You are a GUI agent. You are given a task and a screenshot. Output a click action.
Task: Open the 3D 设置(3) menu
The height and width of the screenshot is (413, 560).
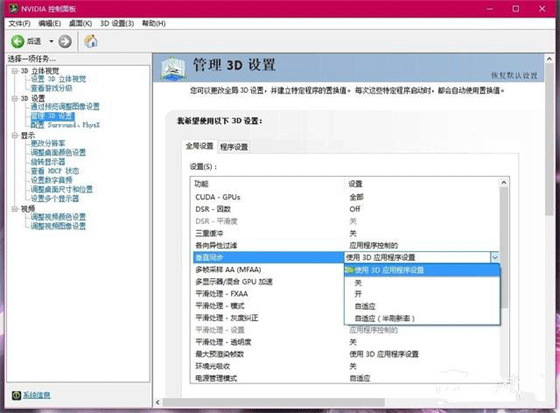point(117,24)
